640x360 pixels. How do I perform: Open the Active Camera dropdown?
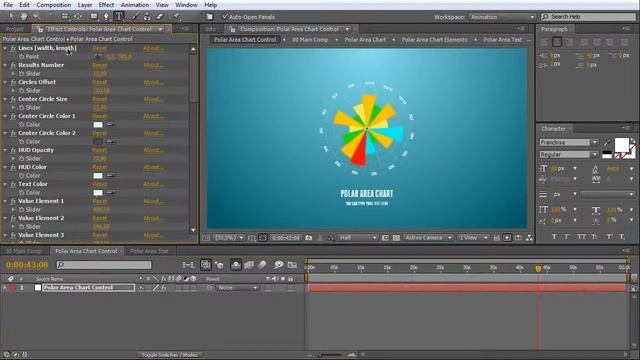click(x=428, y=238)
